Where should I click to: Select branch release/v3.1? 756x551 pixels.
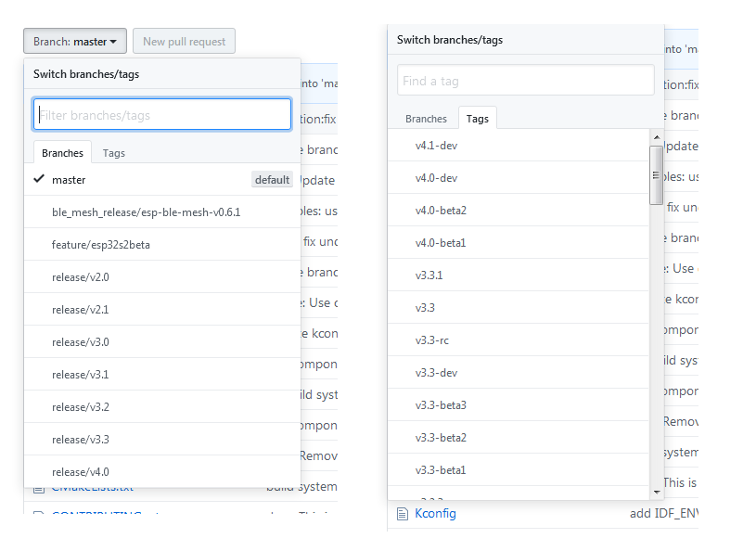coord(162,374)
